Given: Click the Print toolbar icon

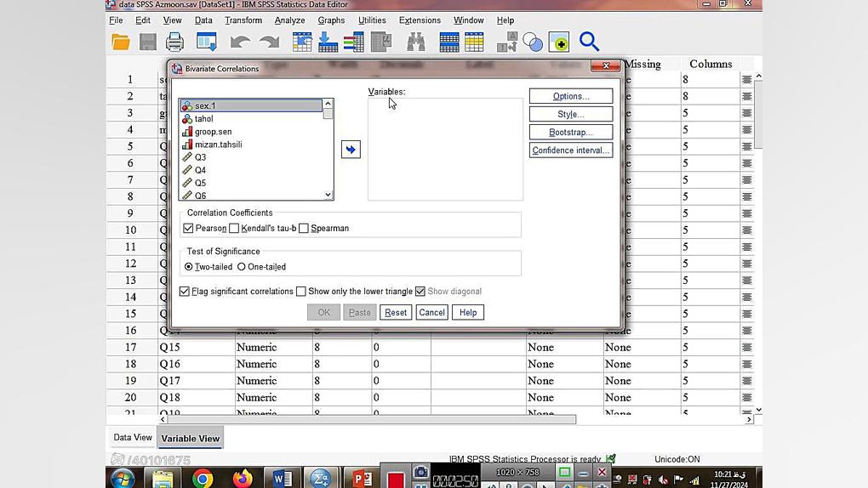Looking at the screenshot, I should 174,42.
